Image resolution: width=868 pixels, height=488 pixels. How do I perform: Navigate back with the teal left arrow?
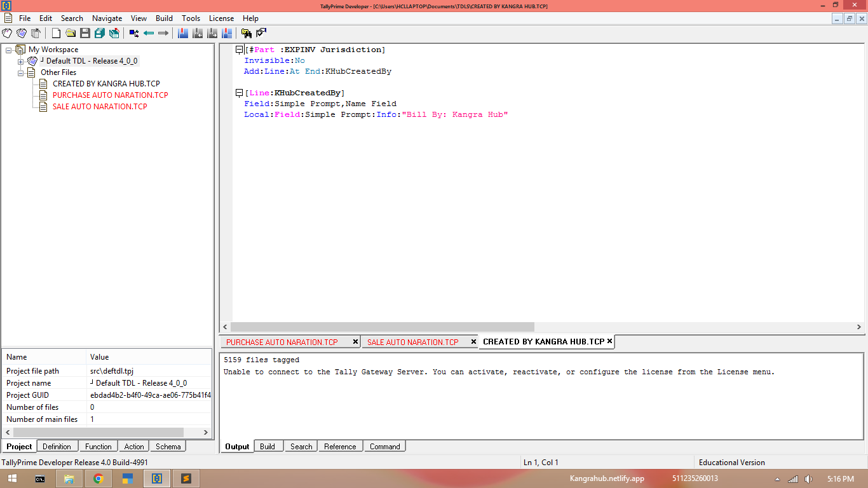pos(149,33)
